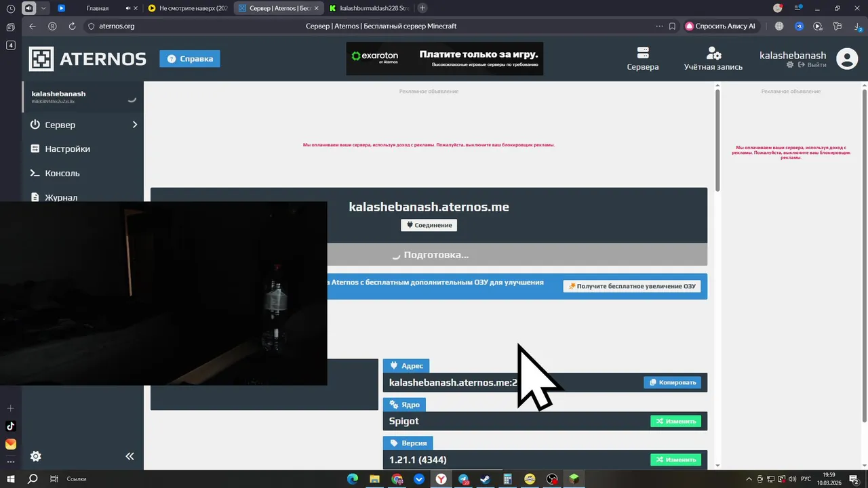Expand the tab audio dropdown arrow
868x488 pixels.
pyautogui.click(x=44, y=8)
